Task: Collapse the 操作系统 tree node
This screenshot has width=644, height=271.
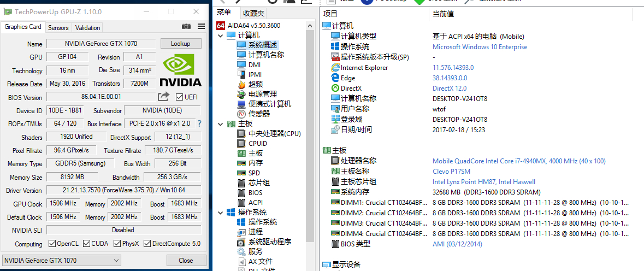Action: 221,213
